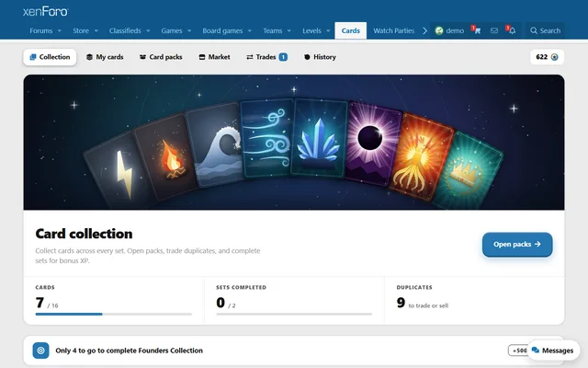Click the +500 bonus badge
588x368 pixels.
(519, 351)
